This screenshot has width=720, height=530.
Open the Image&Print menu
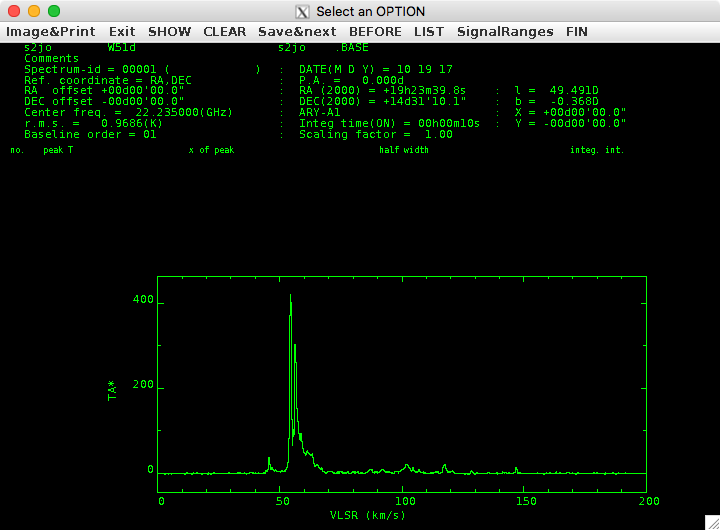51,32
